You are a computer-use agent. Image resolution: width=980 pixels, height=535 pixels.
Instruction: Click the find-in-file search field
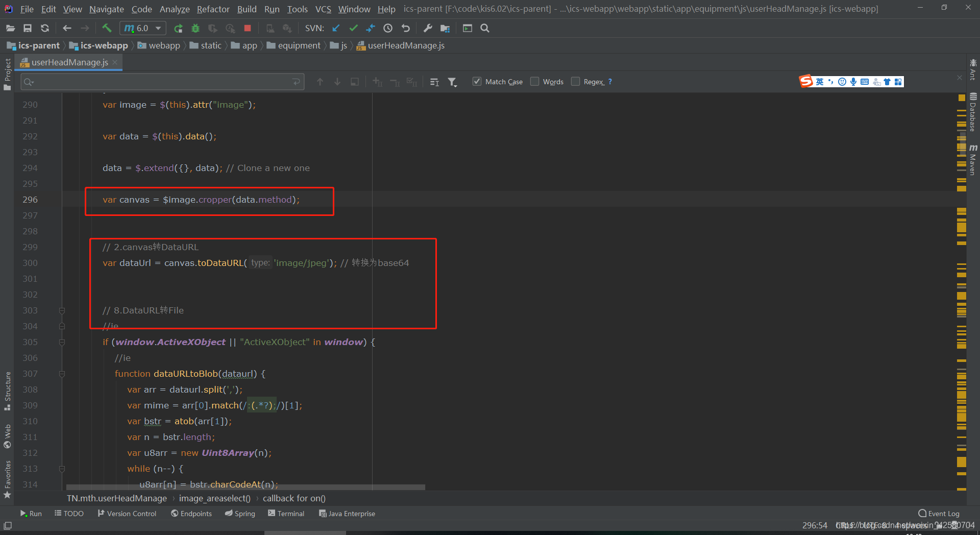coord(162,82)
